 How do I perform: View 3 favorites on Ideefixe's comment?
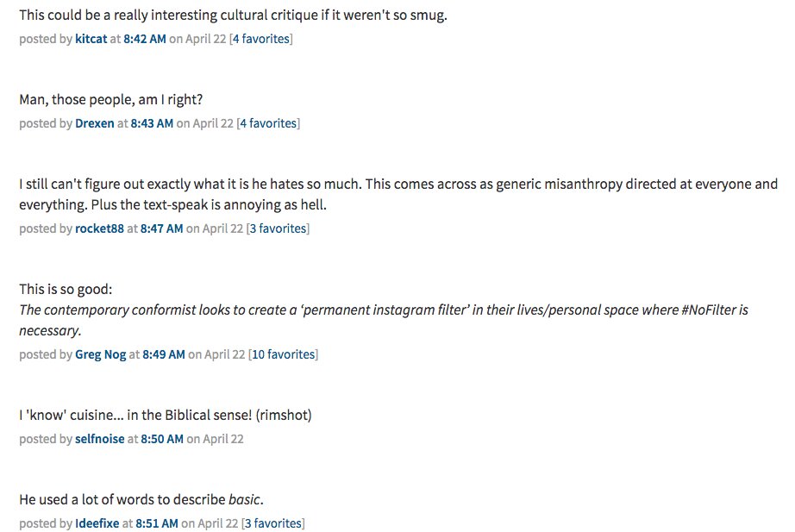click(x=273, y=523)
